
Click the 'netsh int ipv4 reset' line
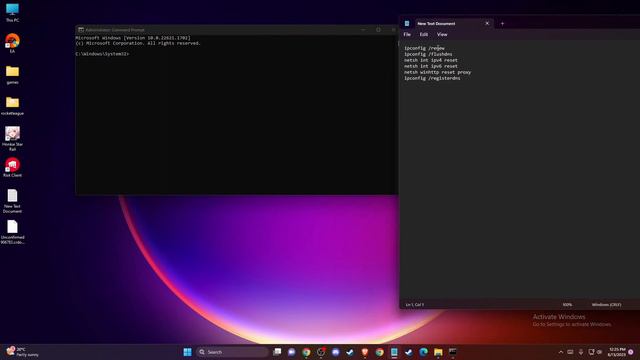[431, 60]
